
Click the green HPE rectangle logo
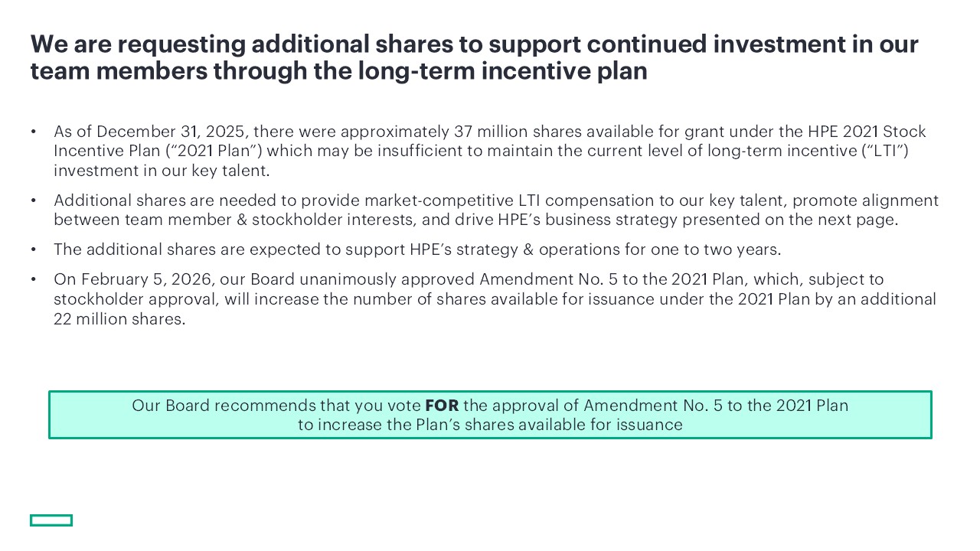coord(51,520)
